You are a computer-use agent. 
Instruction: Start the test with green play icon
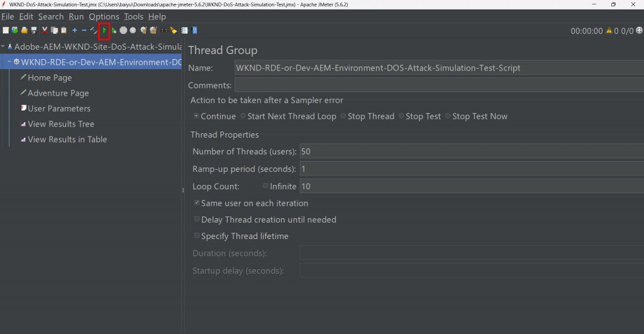point(104,30)
